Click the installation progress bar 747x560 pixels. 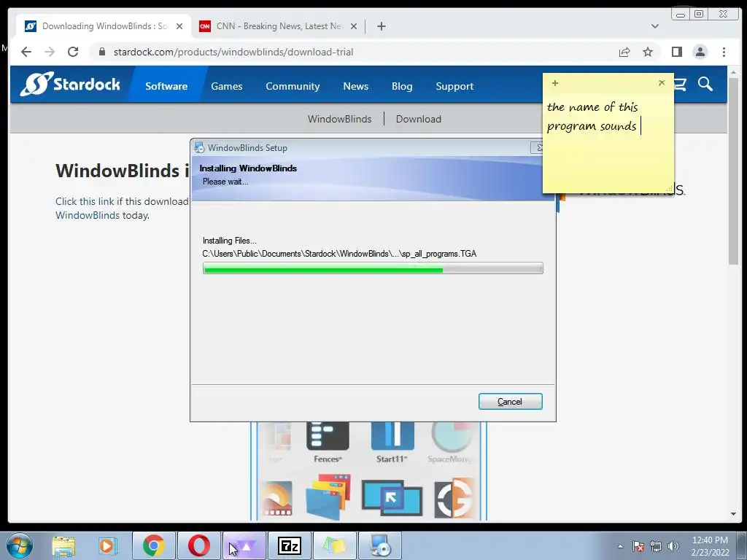[373, 269]
